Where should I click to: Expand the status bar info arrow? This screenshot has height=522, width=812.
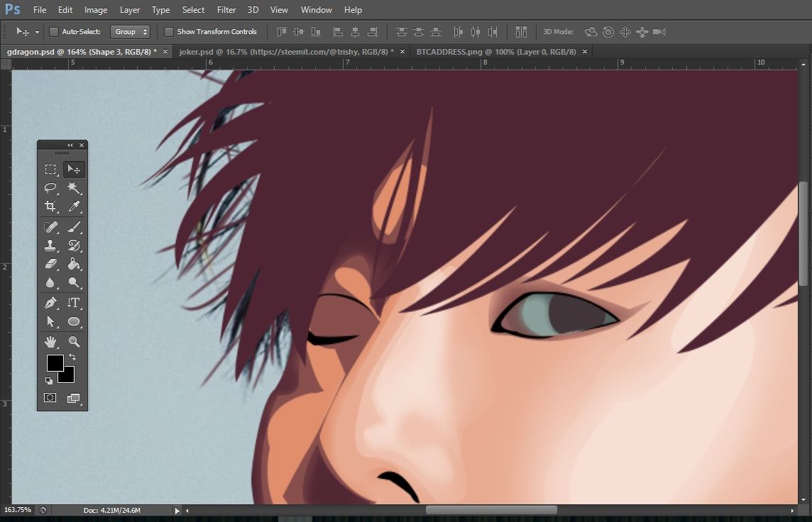(177, 510)
